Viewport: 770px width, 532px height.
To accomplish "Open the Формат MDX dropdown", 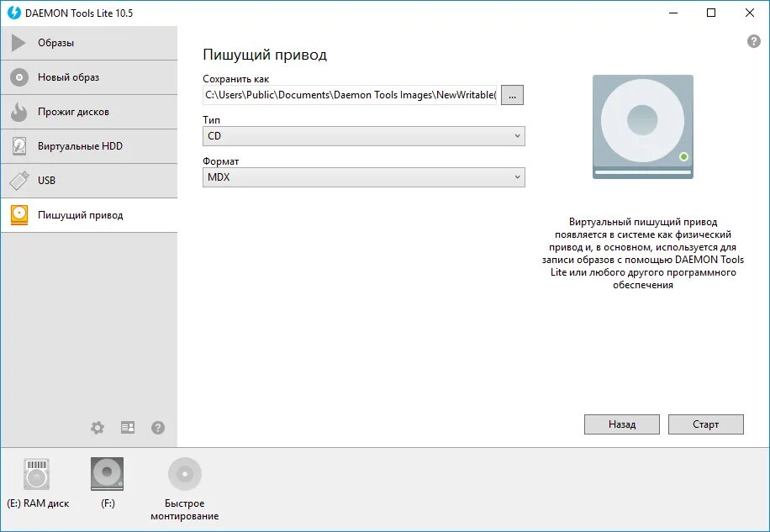I will coord(364,177).
